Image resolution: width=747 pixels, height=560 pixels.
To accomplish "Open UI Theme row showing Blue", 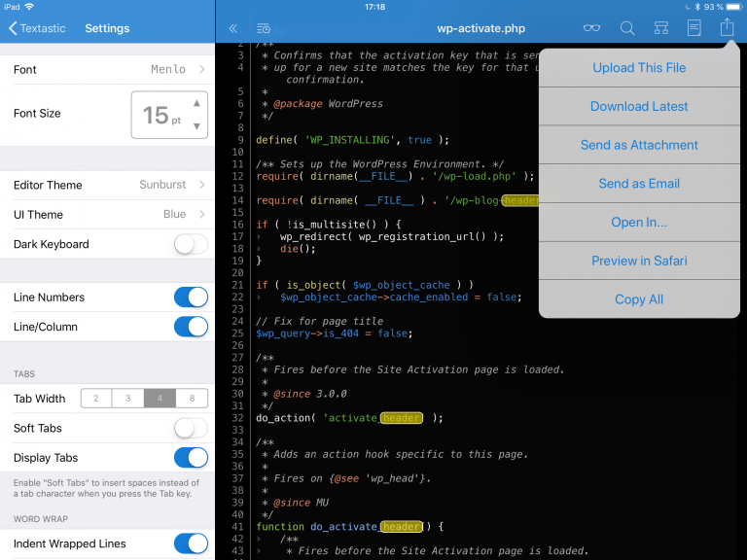I will pyautogui.click(x=107, y=215).
